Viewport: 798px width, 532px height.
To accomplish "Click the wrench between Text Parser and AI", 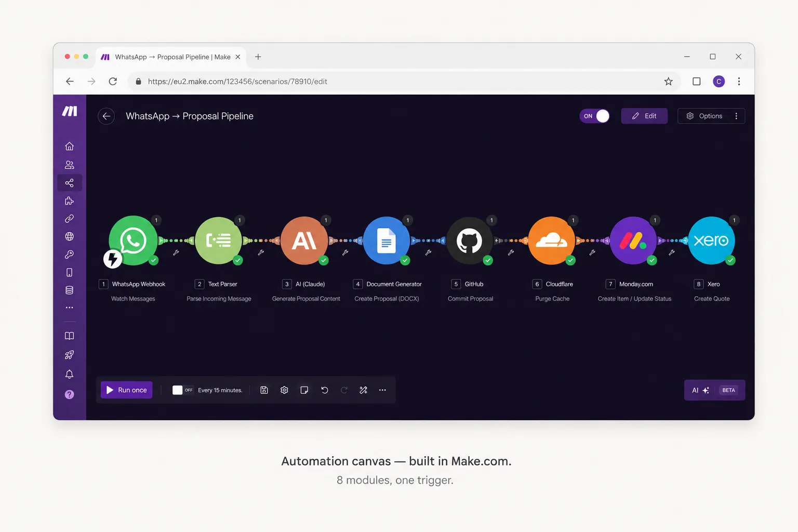I will coord(261,252).
